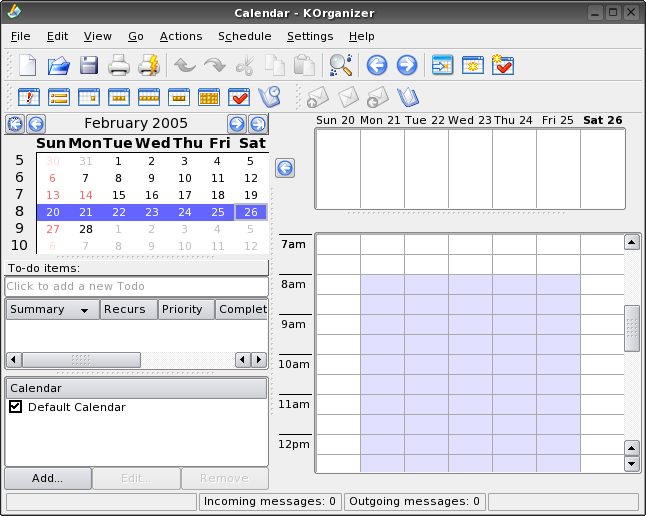Save calendar with floppy disk icon
This screenshot has width=646, height=516.
(x=89, y=65)
